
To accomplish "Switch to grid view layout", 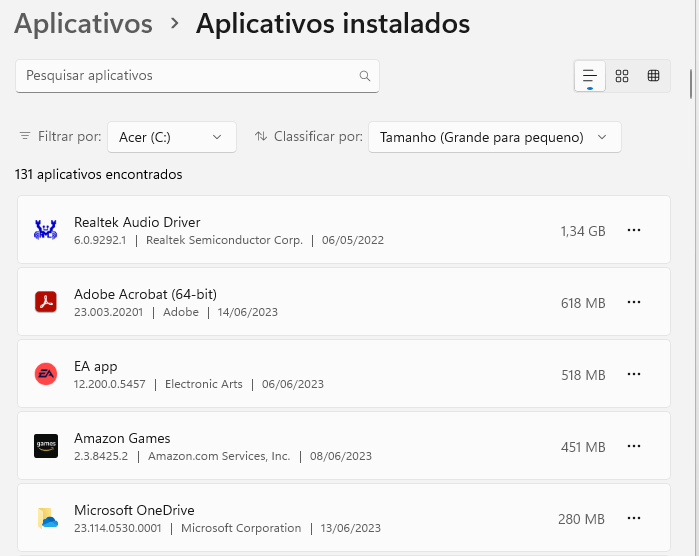I will click(622, 76).
